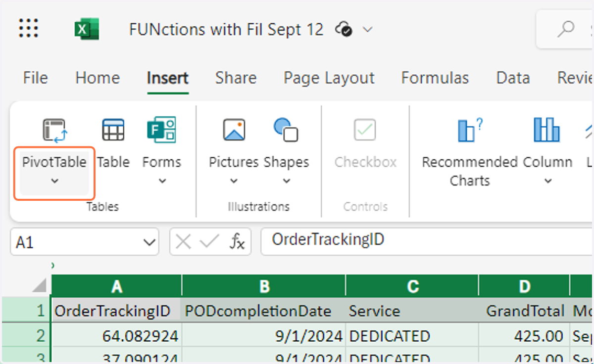Click cell C2 reading DEDICATED
This screenshot has height=364, width=594.
point(412,336)
